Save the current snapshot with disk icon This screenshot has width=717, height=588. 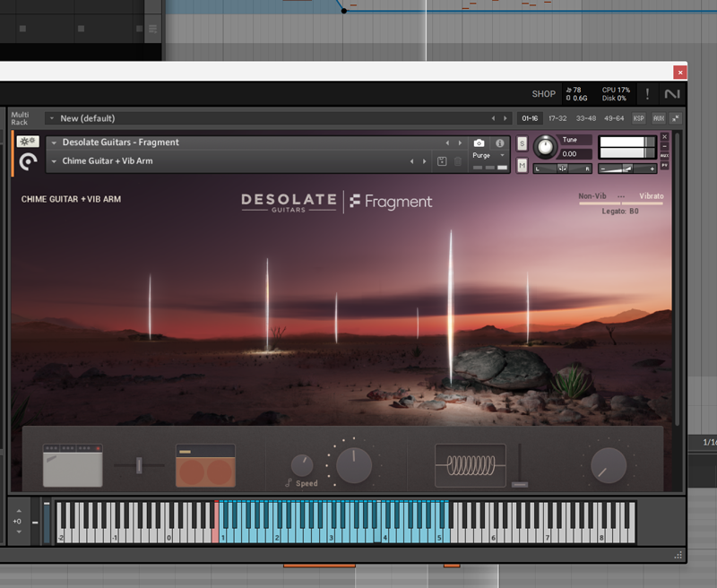[442, 161]
